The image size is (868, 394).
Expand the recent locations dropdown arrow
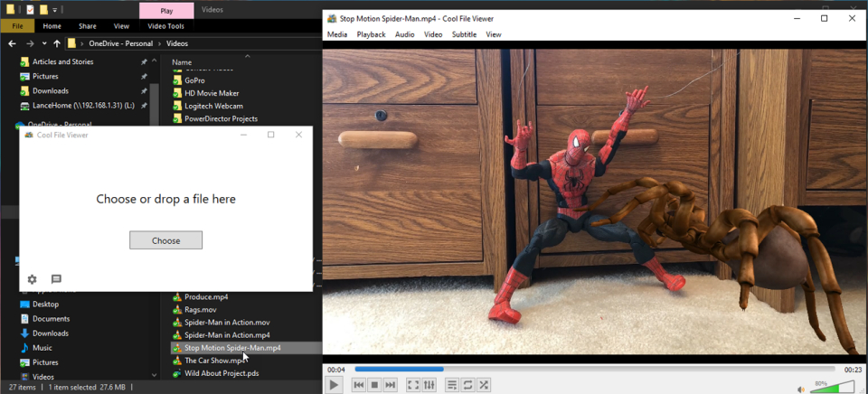tap(44, 43)
